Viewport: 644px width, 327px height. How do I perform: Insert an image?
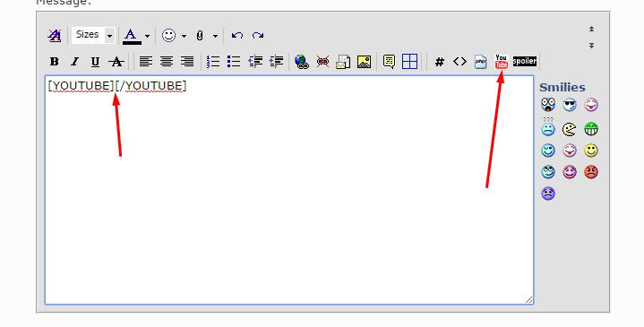click(x=364, y=62)
